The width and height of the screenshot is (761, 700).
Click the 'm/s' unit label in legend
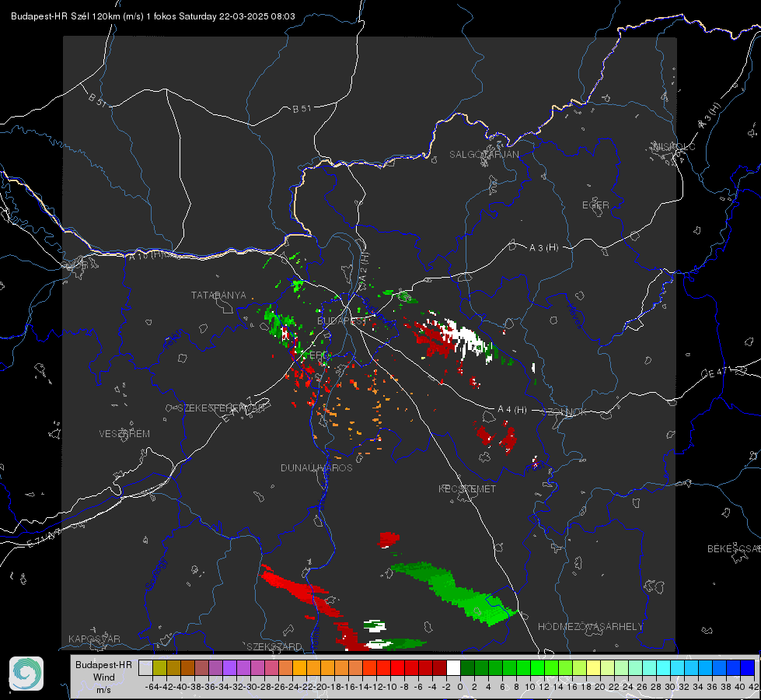[x=103, y=690]
